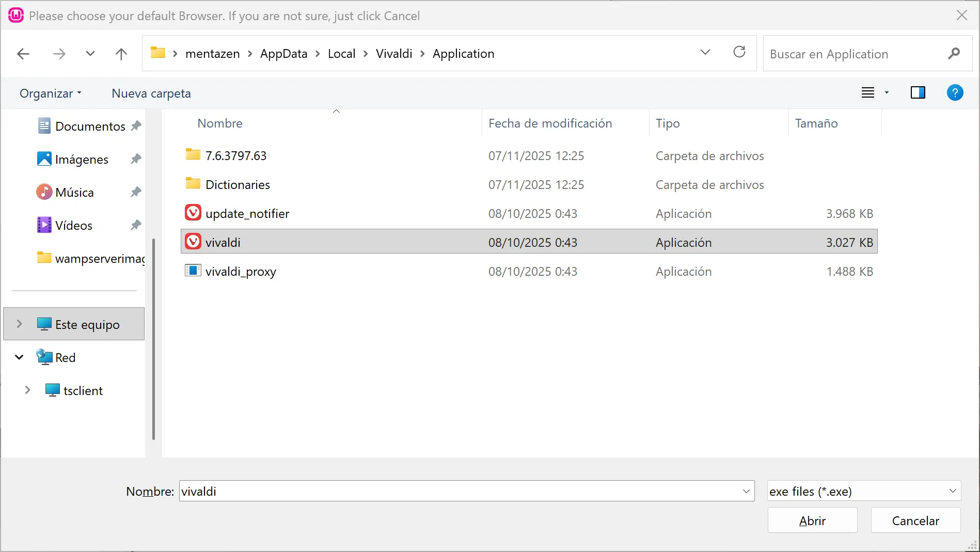
Task: Open the 7.6.3797.63 folder
Action: (x=235, y=156)
